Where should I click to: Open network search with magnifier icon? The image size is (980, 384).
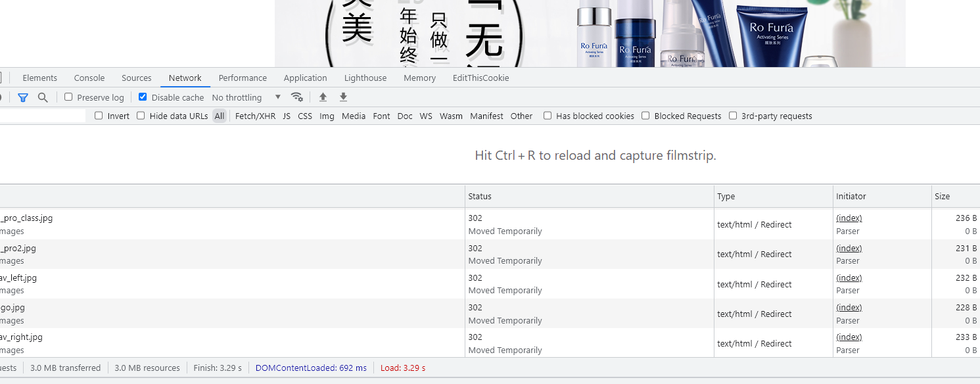click(43, 97)
